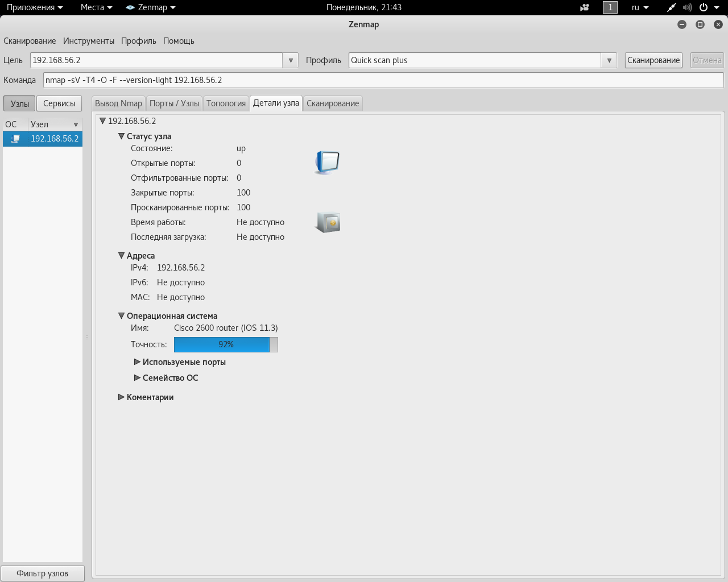Click the Команда nmap command input field

point(383,80)
